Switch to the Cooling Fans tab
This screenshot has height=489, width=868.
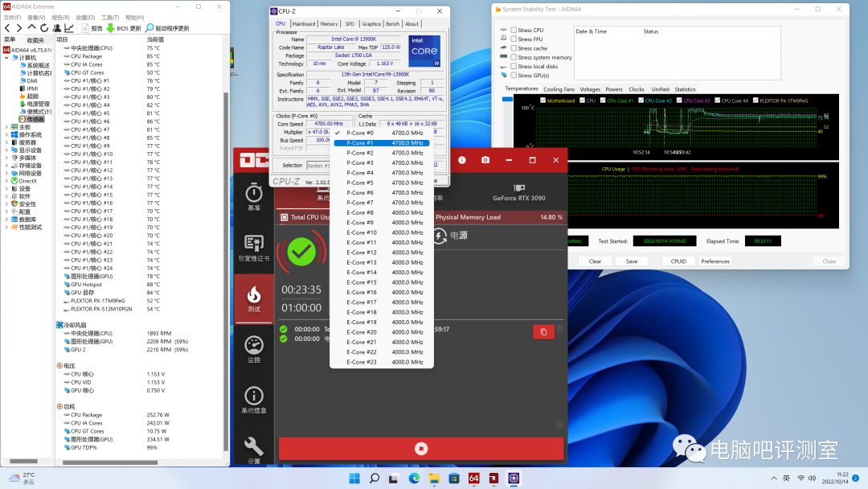point(559,89)
